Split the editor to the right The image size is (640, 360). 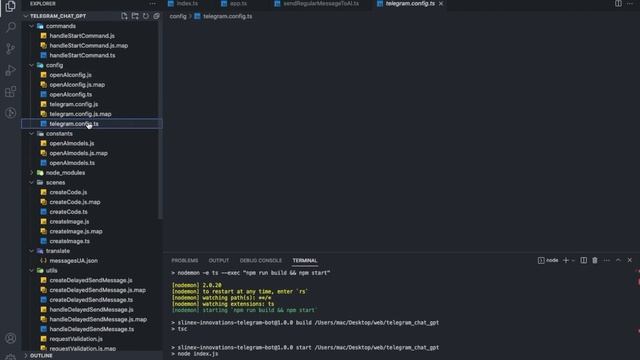click(618, 4)
